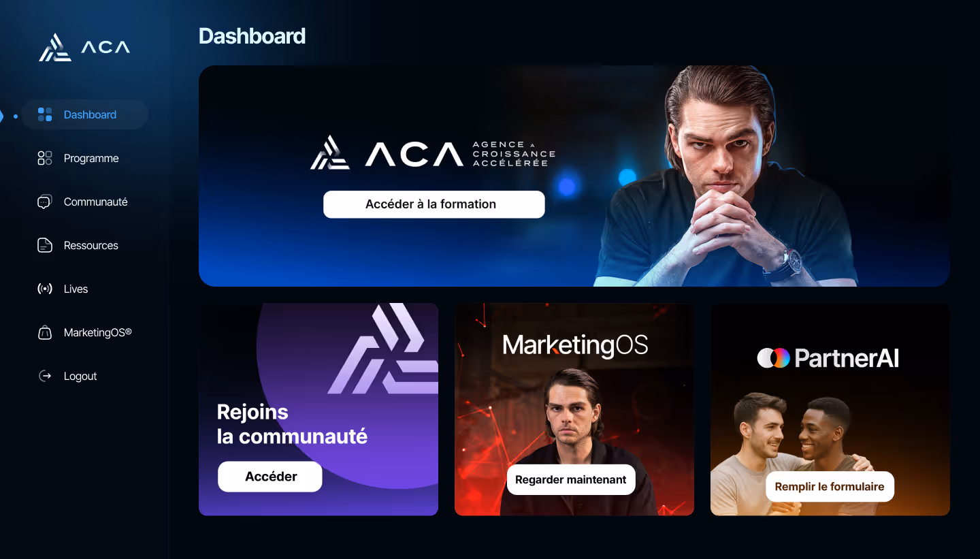Select the Logout text in sidebar
Image resolution: width=980 pixels, height=559 pixels.
coord(80,376)
